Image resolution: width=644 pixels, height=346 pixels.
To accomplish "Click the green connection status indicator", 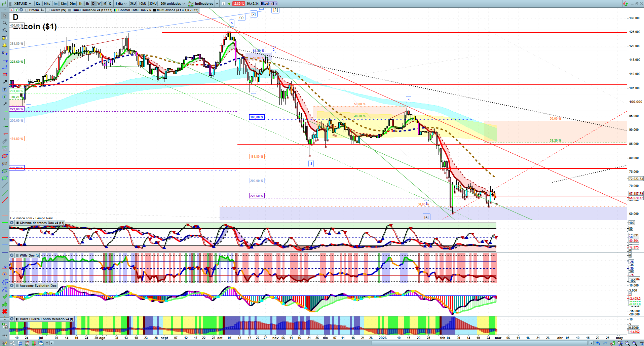I will (x=229, y=4).
